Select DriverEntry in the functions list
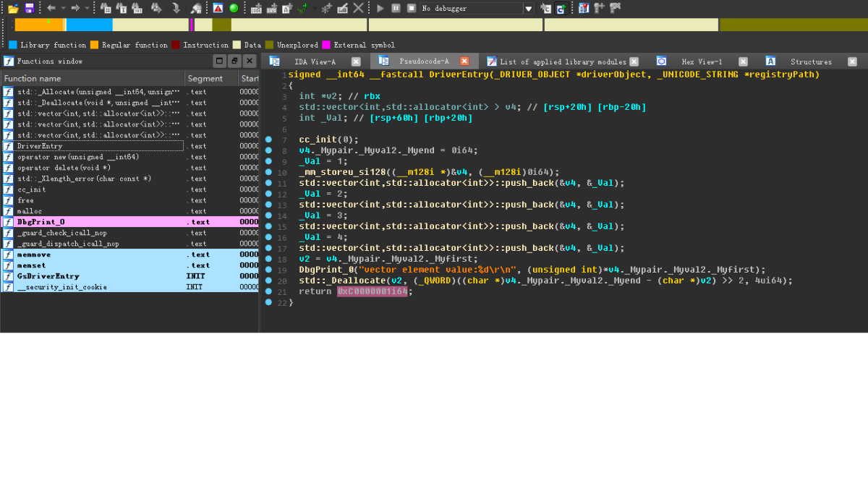This screenshot has height=488, width=868. [x=40, y=146]
